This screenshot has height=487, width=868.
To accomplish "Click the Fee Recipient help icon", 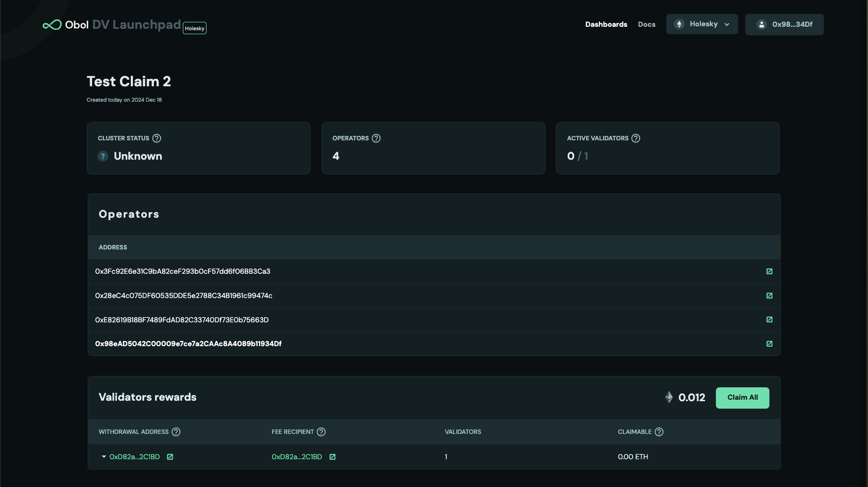I will click(x=321, y=432).
